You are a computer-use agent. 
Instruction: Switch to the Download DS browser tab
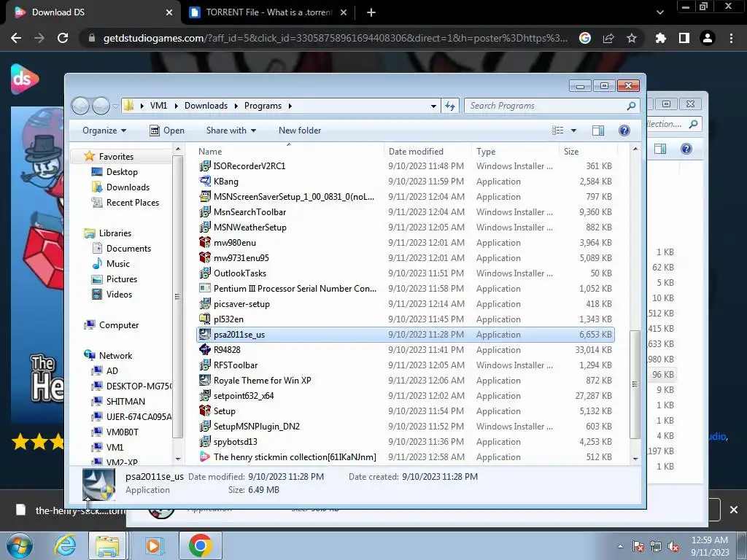click(94, 12)
